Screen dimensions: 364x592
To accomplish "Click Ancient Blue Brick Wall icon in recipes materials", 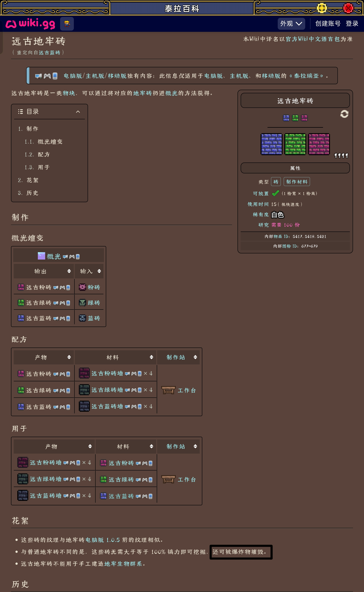I will click(84, 406).
